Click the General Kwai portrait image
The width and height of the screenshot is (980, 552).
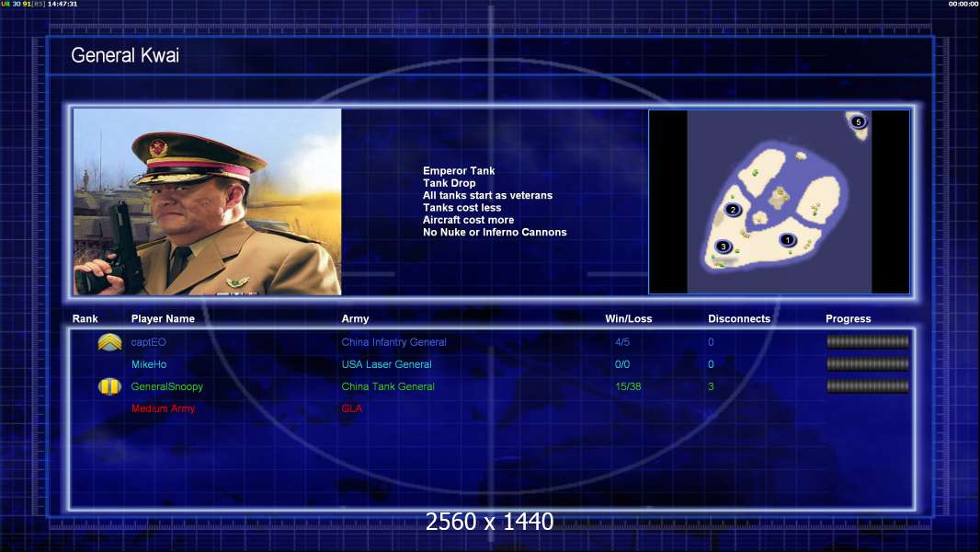(x=208, y=201)
